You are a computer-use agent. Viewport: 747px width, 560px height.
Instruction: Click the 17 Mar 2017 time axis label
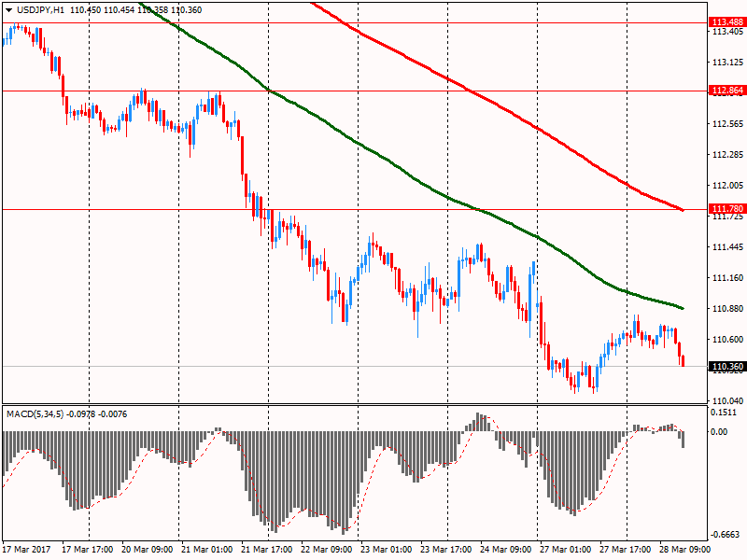pos(26,550)
